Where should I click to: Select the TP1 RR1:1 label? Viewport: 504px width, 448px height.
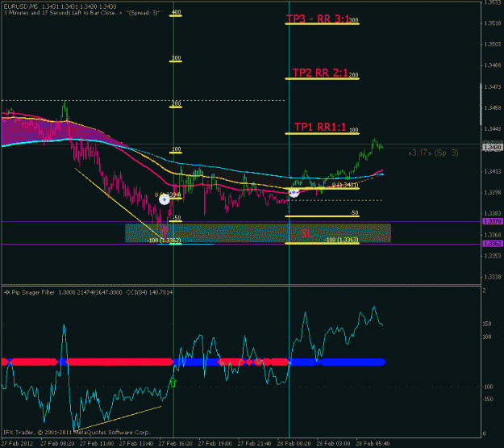(320, 127)
